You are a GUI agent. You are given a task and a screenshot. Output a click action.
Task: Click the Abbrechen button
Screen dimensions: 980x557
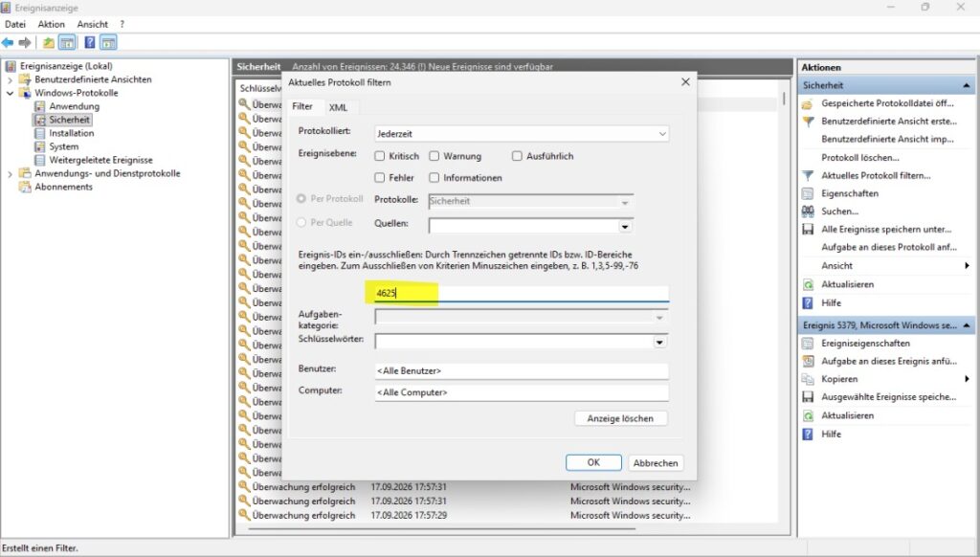[x=655, y=463]
